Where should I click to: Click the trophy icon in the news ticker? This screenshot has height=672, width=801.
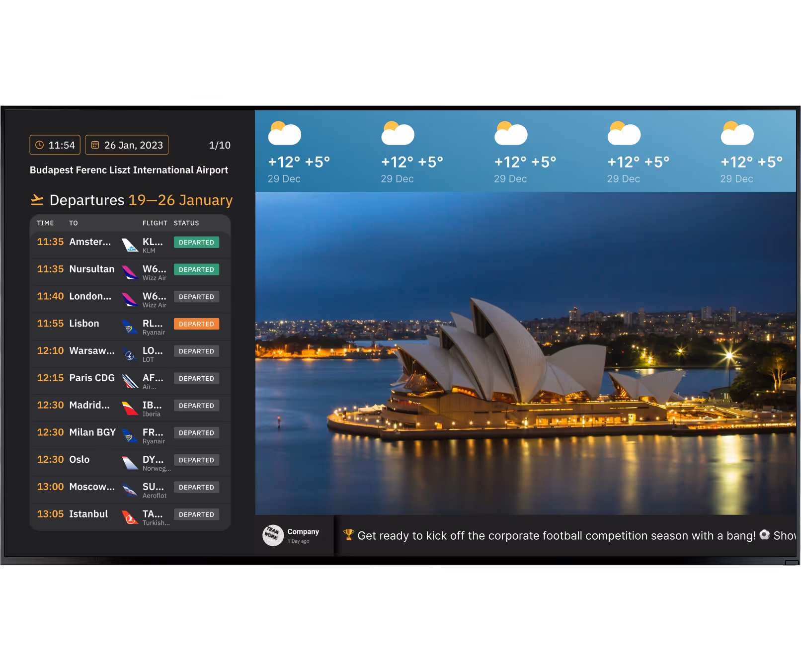(x=350, y=535)
